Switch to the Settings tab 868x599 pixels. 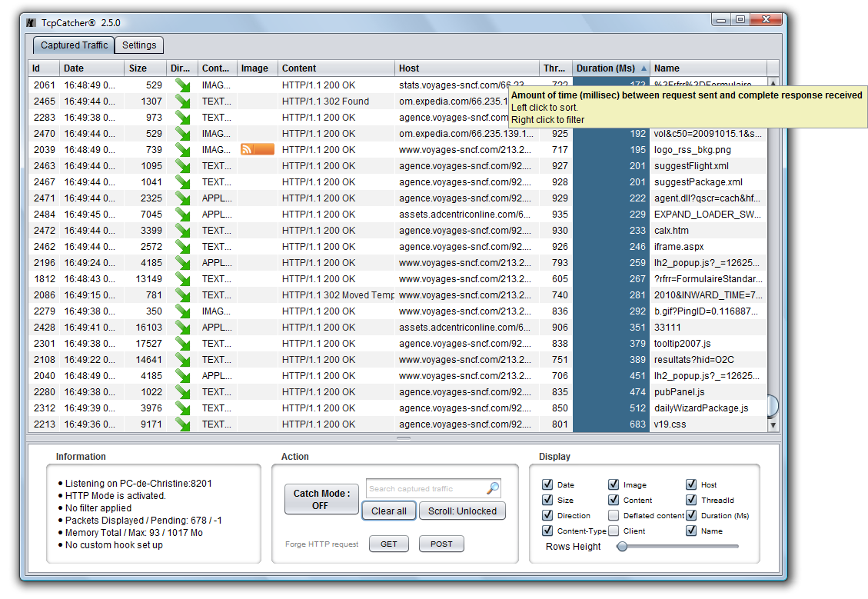[x=139, y=45]
